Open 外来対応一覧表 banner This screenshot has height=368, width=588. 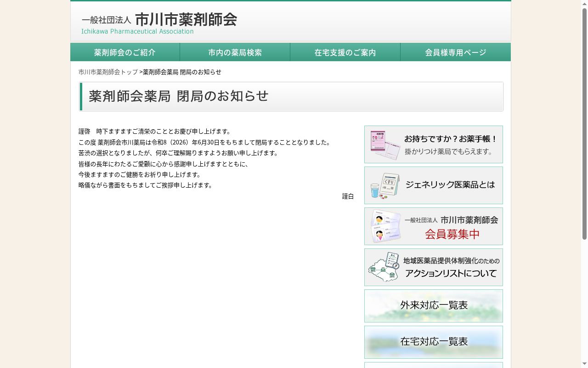[x=434, y=306]
